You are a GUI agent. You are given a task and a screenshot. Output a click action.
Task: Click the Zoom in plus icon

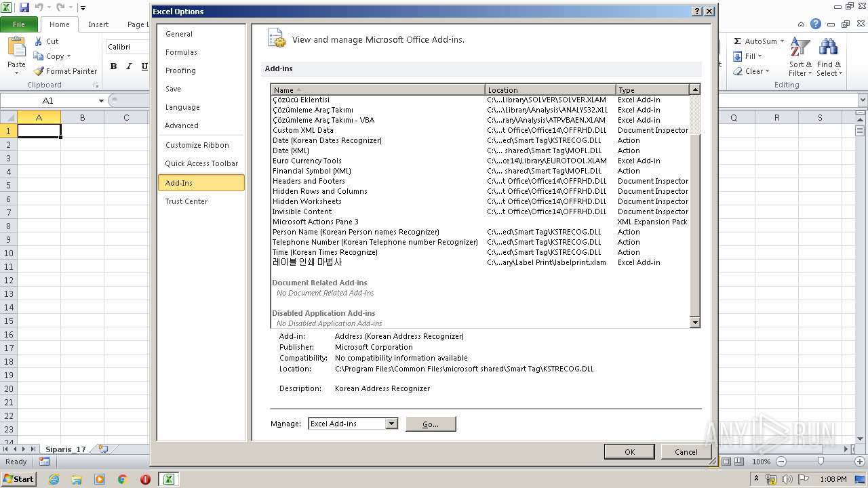click(x=860, y=462)
